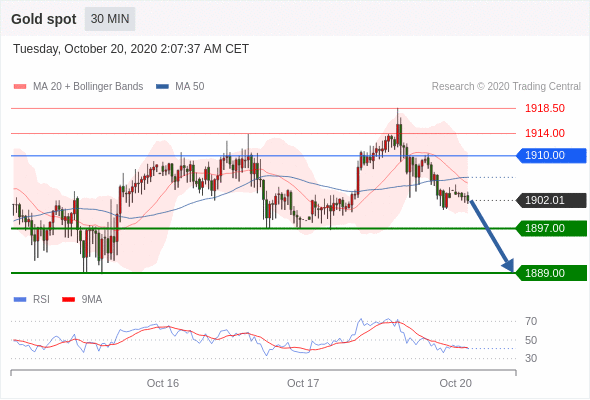Click the date line 'Tuesday, October 20, 2020'
Viewport: 590px width, 400px height.
click(131, 49)
